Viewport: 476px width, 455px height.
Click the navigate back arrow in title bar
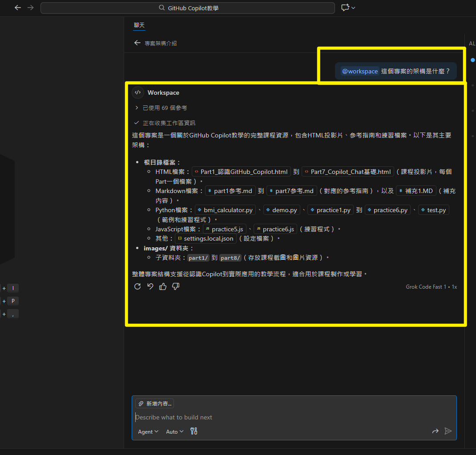[x=18, y=8]
